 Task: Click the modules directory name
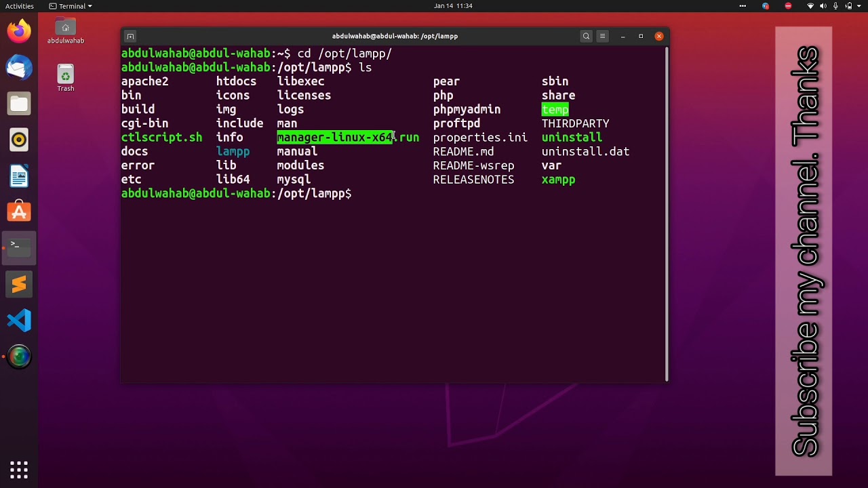tap(300, 165)
